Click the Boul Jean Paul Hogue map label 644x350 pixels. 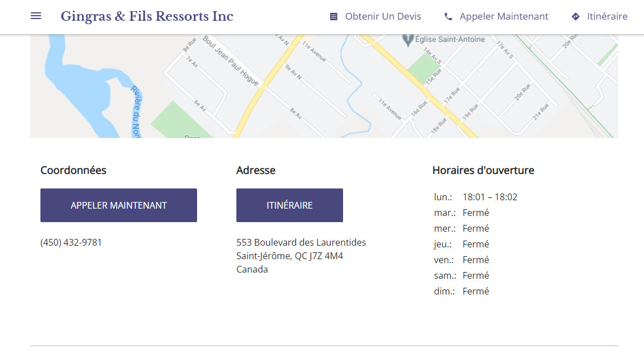point(231,61)
